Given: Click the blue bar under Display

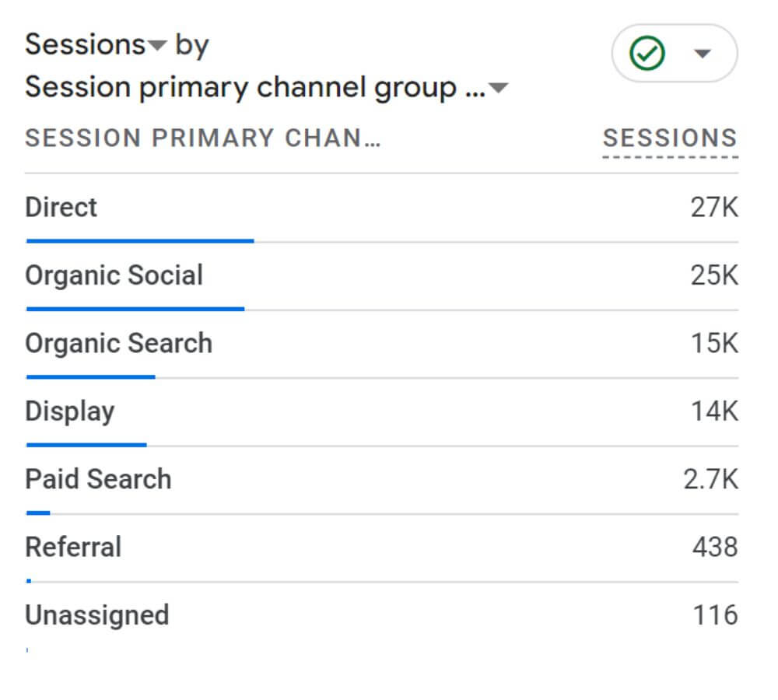Looking at the screenshot, I should 86,445.
